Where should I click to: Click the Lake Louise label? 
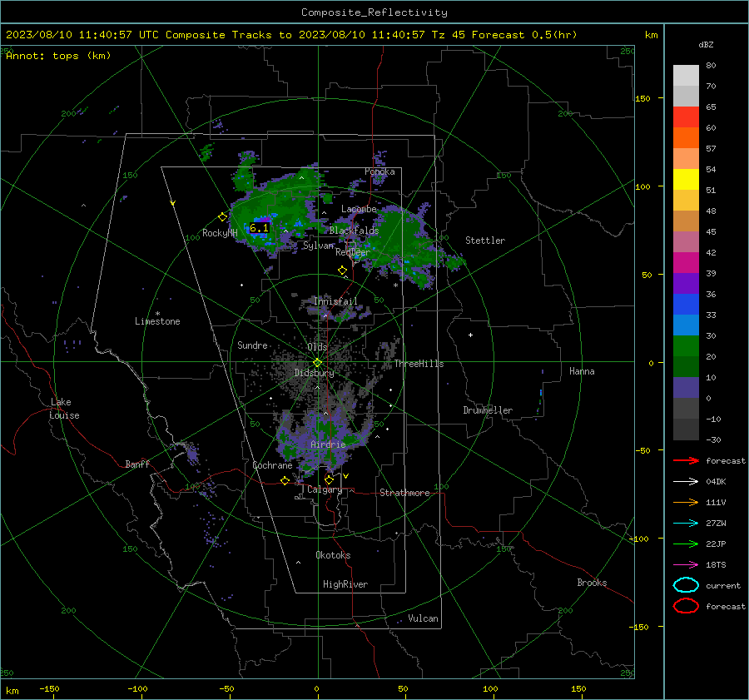[x=64, y=409]
